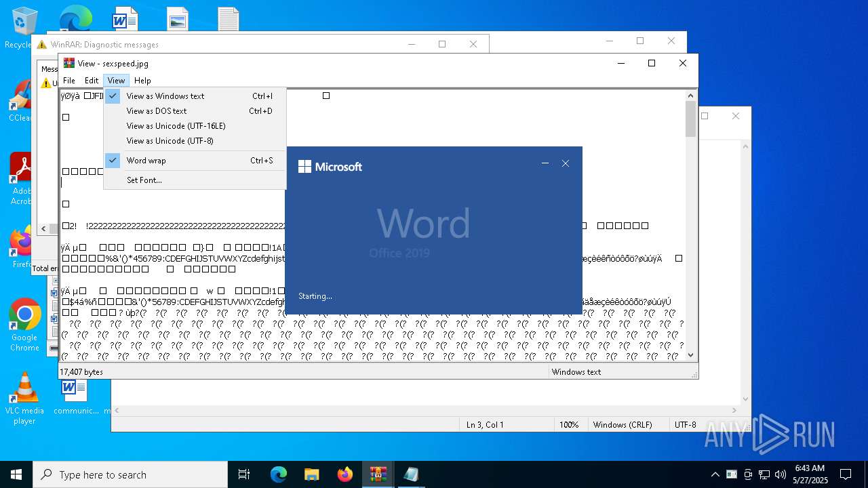The width and height of the screenshot is (868, 488).
Task: Toggle Word wrap option
Action: (195, 161)
